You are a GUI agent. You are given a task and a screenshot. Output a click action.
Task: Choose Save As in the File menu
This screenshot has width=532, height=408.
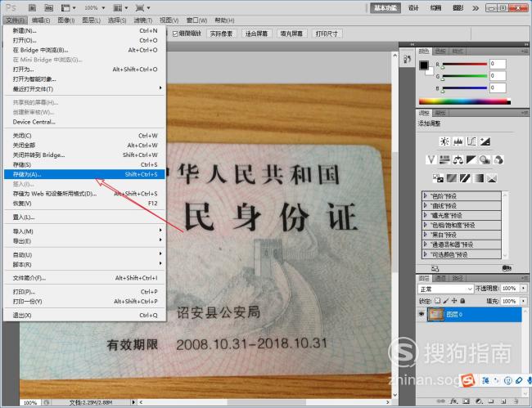pyautogui.click(x=84, y=174)
